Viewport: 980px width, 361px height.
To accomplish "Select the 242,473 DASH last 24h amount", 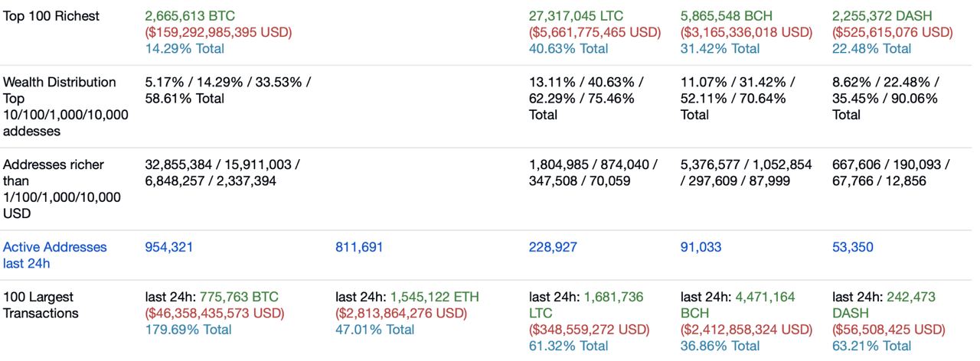I will 884,305.
